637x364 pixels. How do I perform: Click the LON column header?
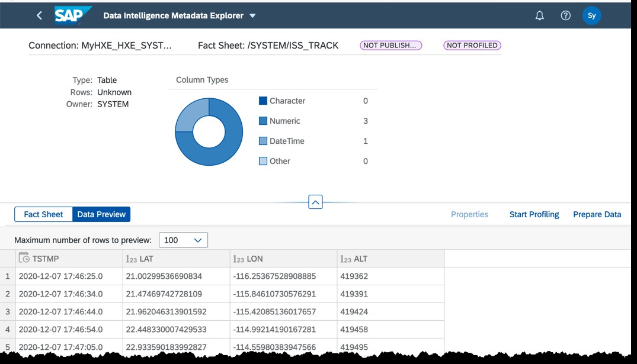(284, 259)
